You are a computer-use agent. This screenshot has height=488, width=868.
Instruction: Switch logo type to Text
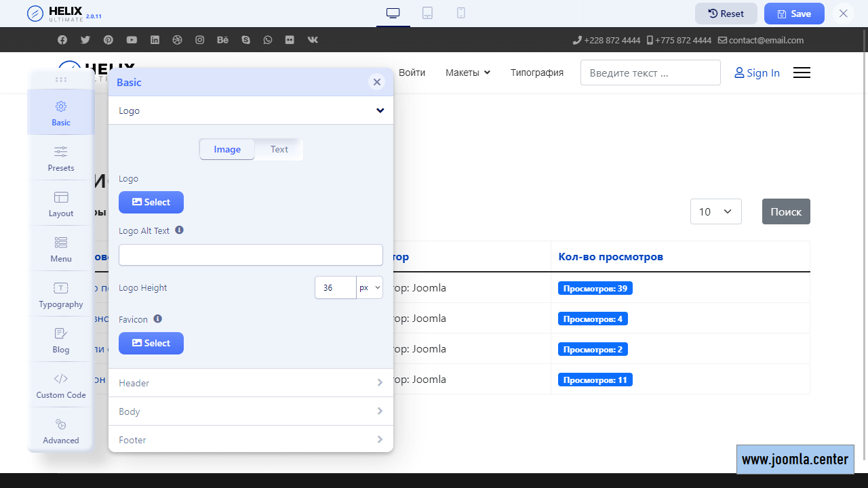(279, 150)
